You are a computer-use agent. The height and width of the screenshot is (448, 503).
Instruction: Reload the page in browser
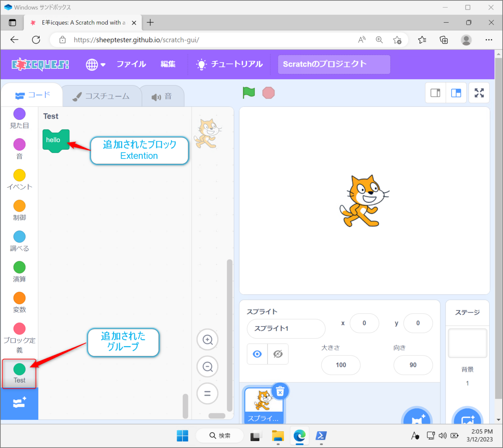click(x=36, y=40)
